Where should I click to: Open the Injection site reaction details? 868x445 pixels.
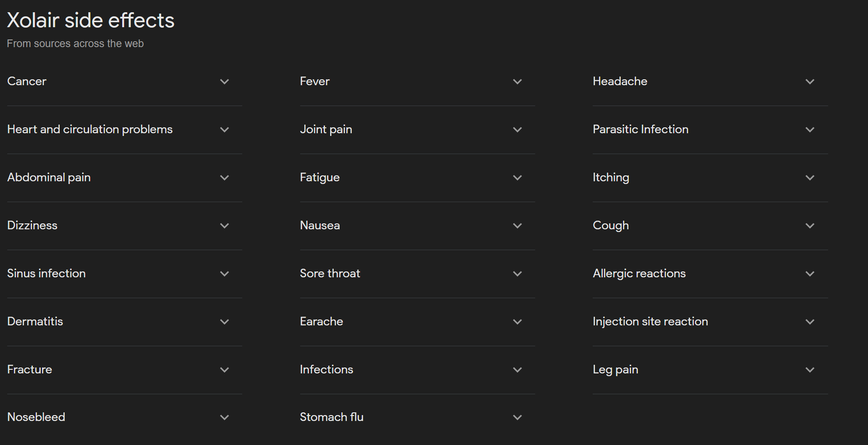click(x=810, y=322)
